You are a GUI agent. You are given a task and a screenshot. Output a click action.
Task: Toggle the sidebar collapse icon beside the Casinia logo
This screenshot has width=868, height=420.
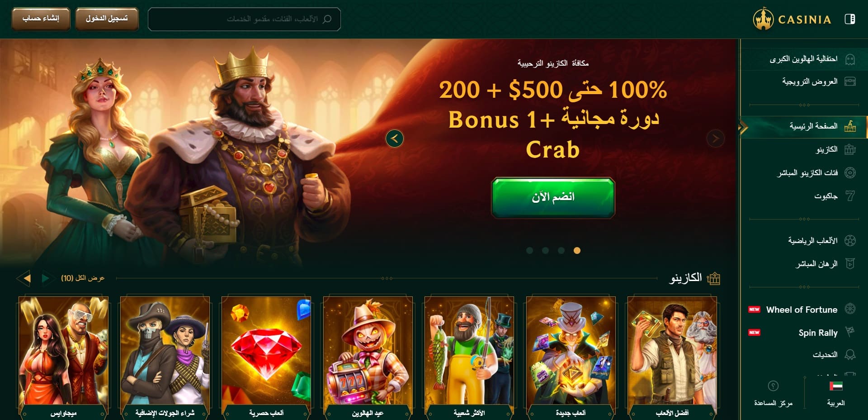pyautogui.click(x=849, y=19)
